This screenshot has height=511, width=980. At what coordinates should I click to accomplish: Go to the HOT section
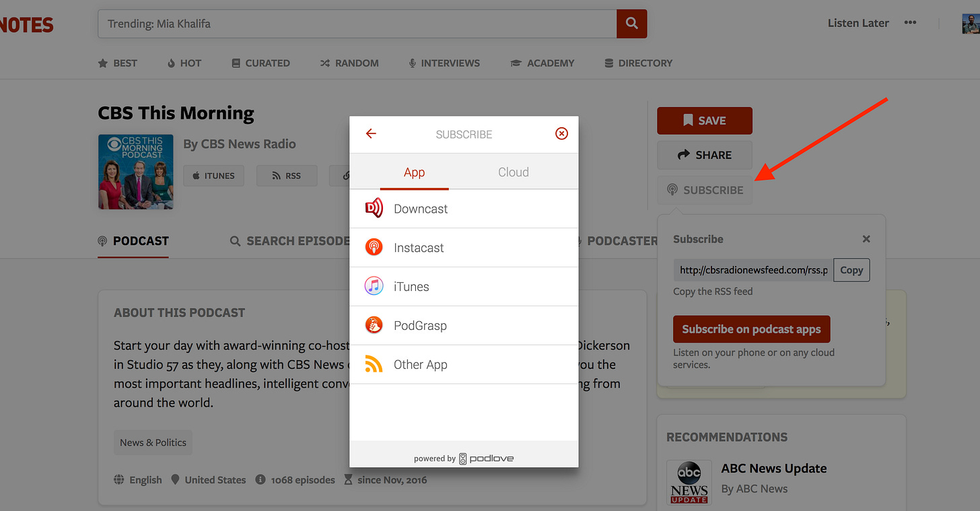pos(184,63)
